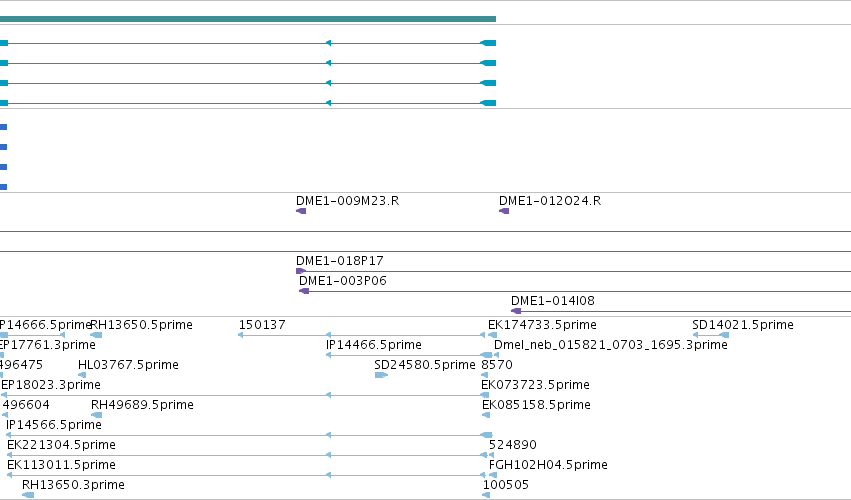The width and height of the screenshot is (851, 500).
Task: Click the DME1-018P17 feature arrow
Action: point(301,271)
